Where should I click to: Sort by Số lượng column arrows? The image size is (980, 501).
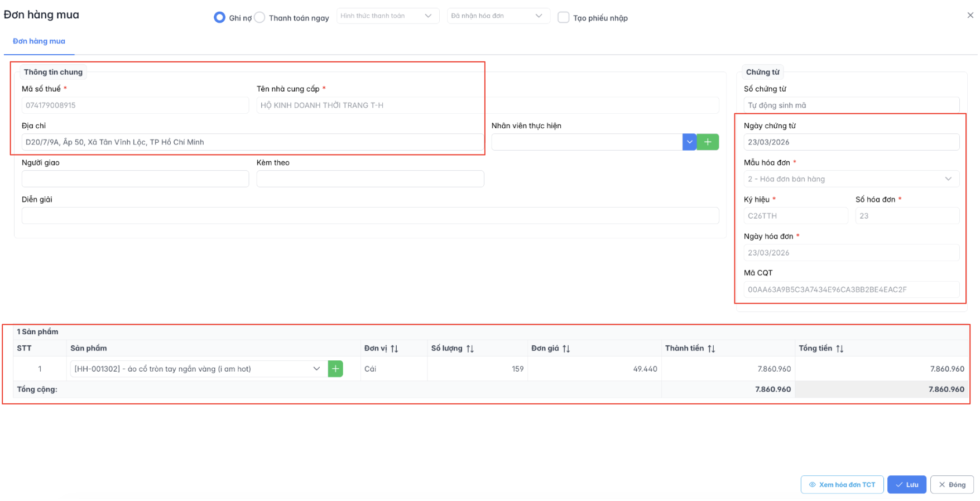(x=470, y=349)
